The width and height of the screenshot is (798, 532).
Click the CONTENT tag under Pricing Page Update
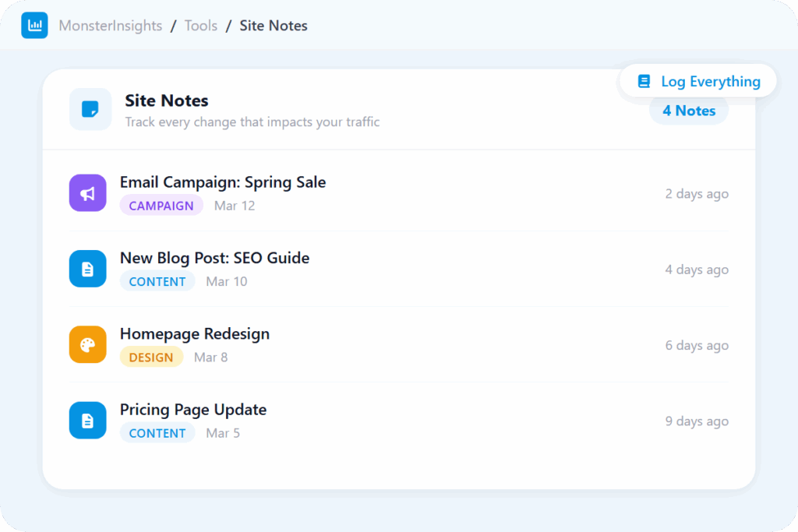(x=157, y=433)
